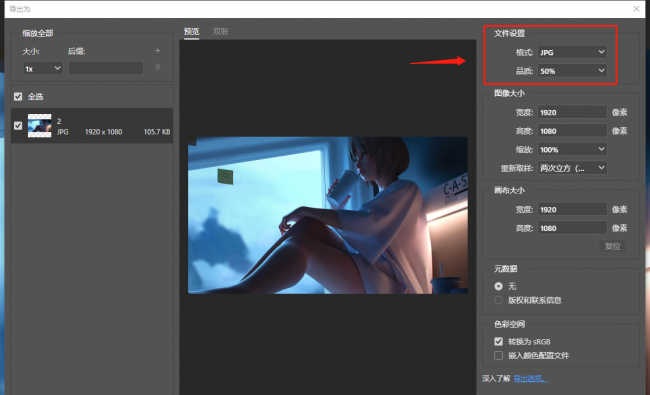The height and width of the screenshot is (395, 650).
Task: Click the image 宽度 field with 1920
Action: point(572,112)
